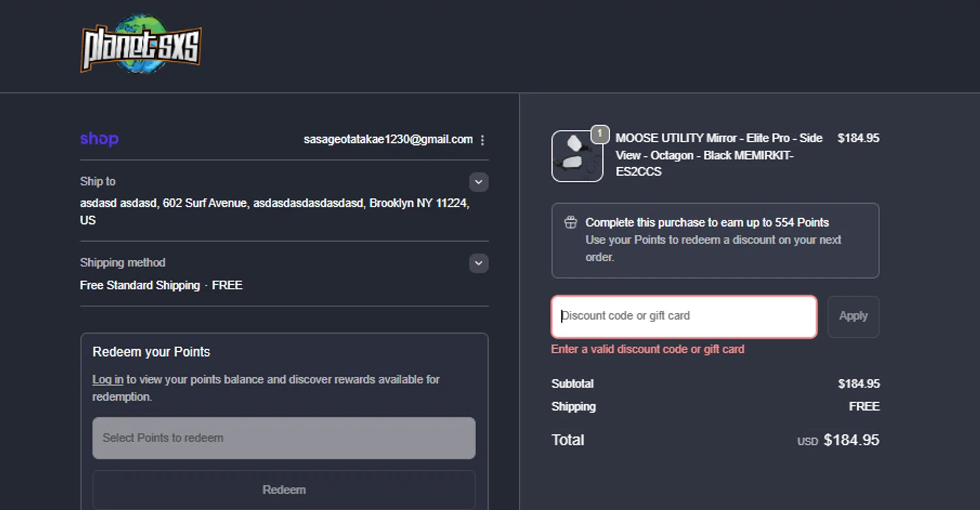980x510 pixels.
Task: Click 'Use your Points to redeem a discount' text
Action: 713,248
